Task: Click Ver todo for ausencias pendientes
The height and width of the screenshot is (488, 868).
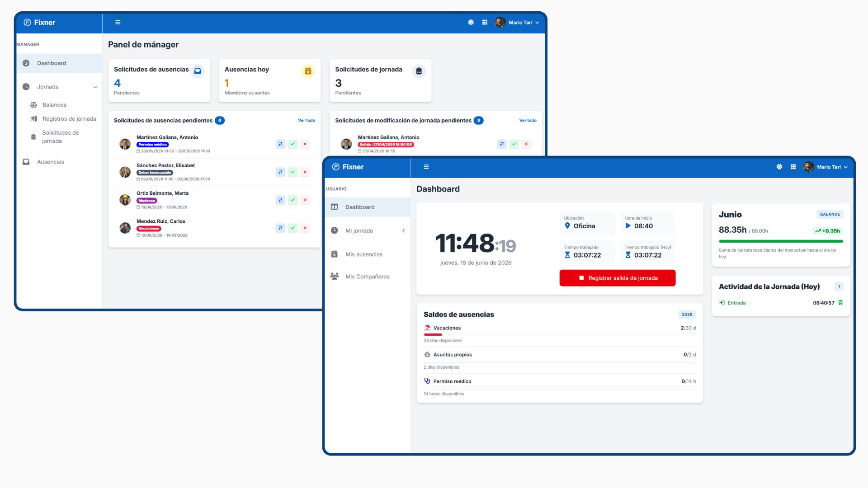Action: pyautogui.click(x=307, y=121)
